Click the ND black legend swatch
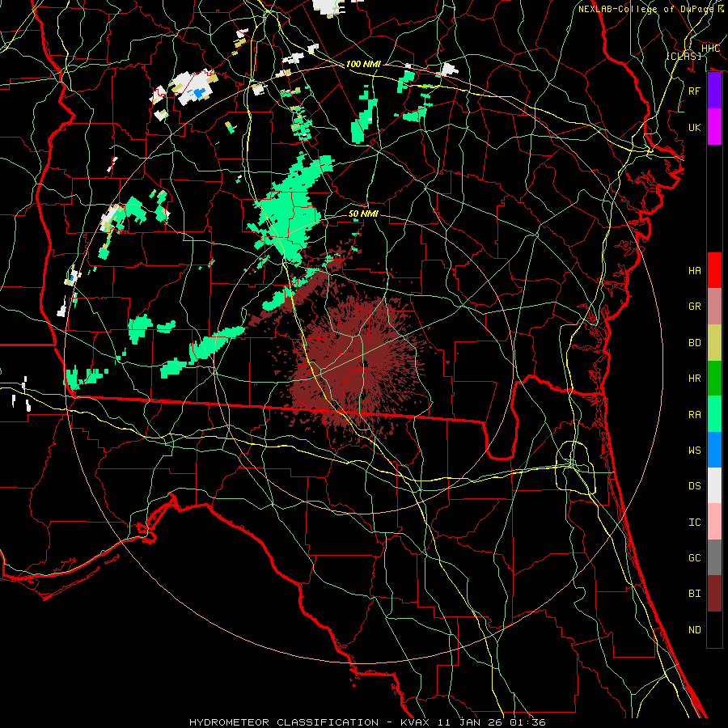This screenshot has width=728, height=728. 714,629
